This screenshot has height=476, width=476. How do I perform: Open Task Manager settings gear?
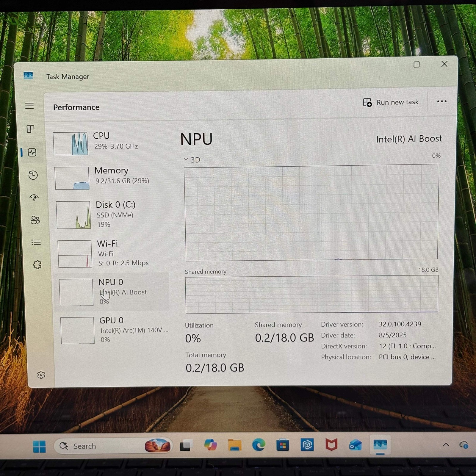pyautogui.click(x=41, y=375)
